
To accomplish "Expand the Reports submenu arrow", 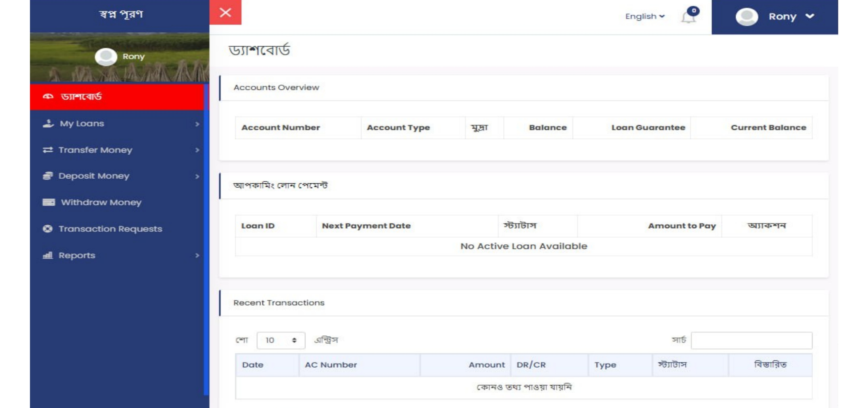I will coord(197,255).
